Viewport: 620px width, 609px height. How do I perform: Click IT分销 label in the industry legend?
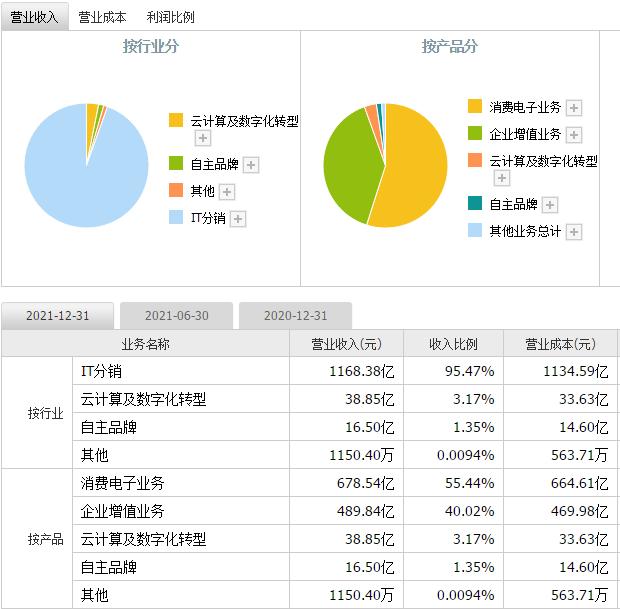pos(208,218)
